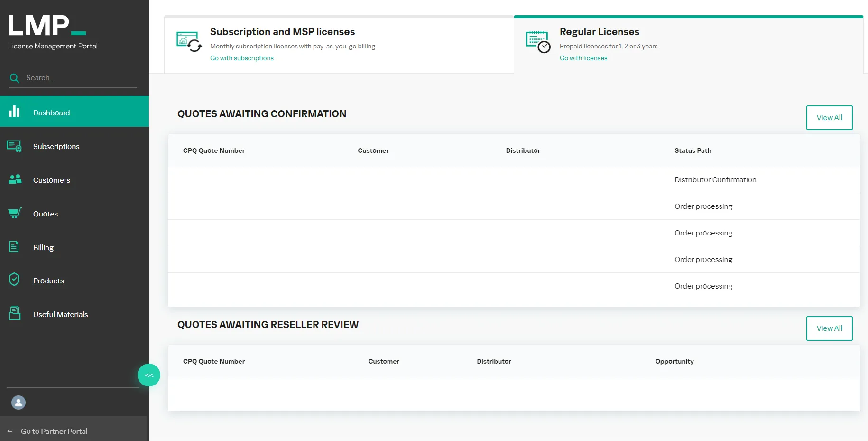Open Subscriptions using its sidebar icon
Screen dimensions: 868x441
tap(14, 146)
